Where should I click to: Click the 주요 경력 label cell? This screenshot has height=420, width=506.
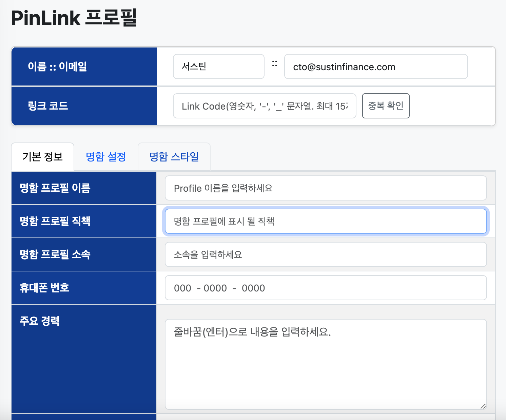point(40,321)
